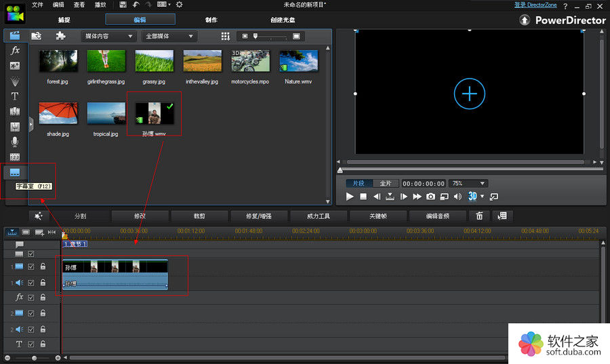The height and width of the screenshot is (364, 610).
Task: Expand the library side panel arrow
Action: (30, 125)
